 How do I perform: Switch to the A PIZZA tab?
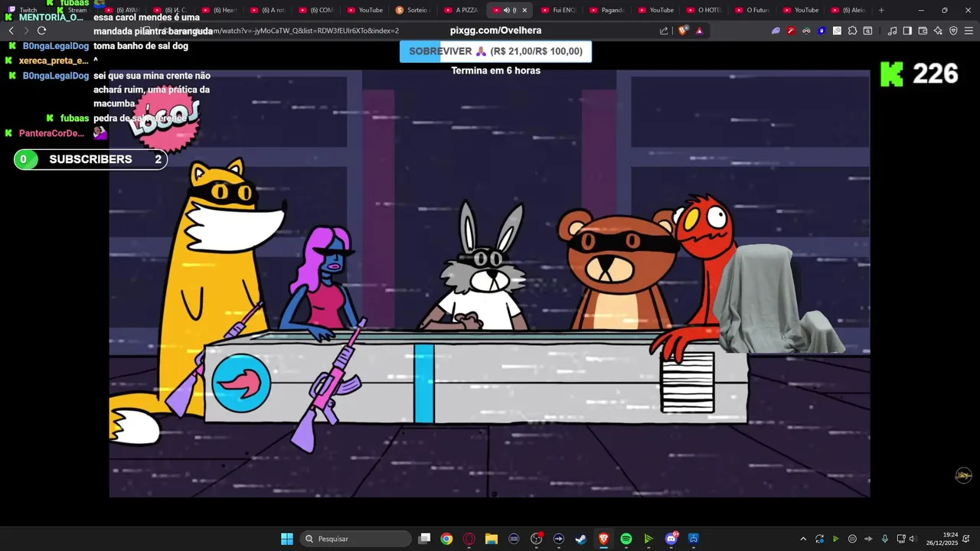462,10
